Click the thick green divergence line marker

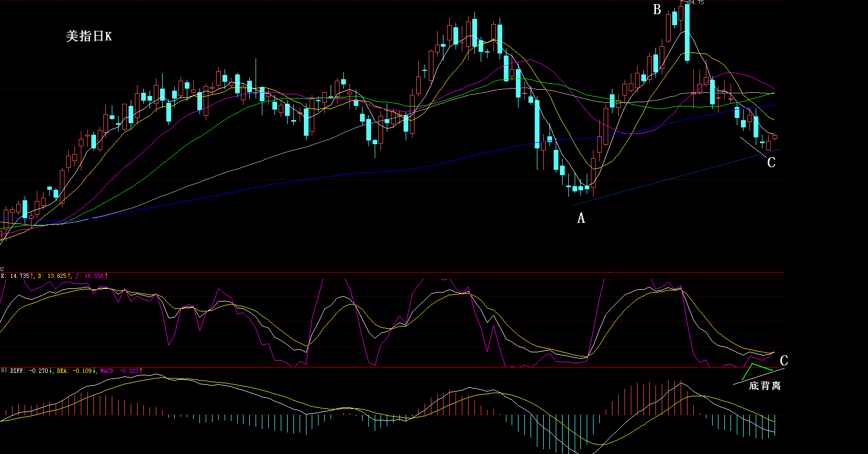[x=761, y=367]
